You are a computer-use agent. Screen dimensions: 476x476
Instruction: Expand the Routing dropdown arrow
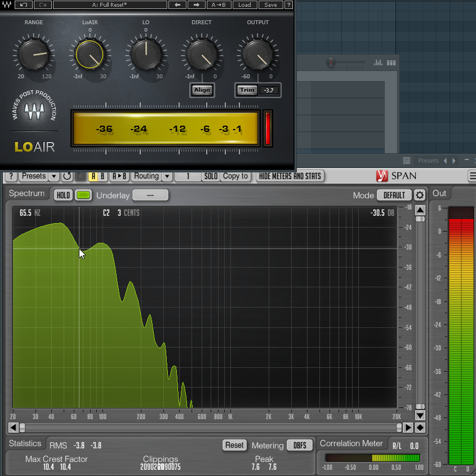click(167, 176)
